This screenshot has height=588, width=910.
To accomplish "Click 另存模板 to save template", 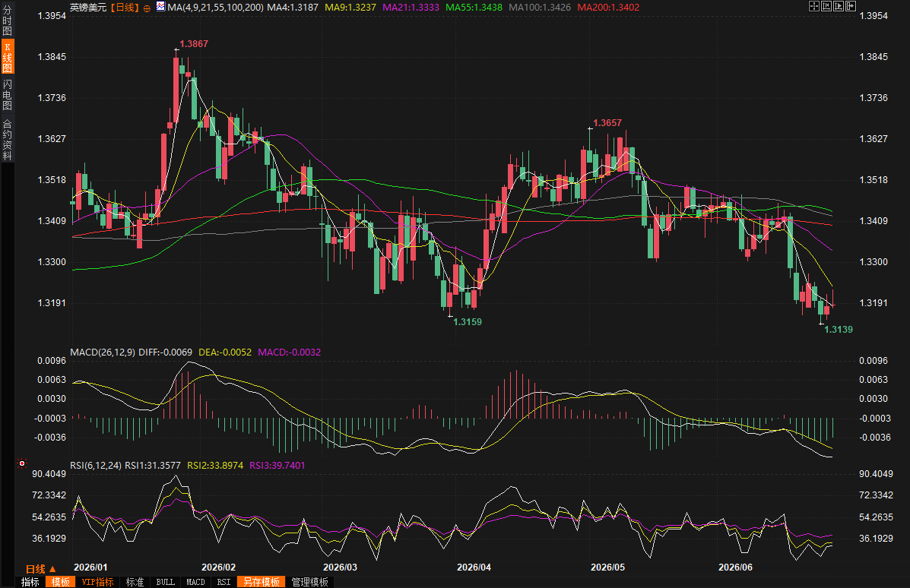I will (x=262, y=582).
